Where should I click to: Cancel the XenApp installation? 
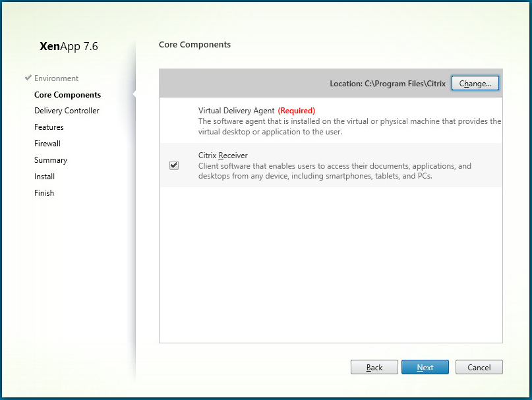479,368
